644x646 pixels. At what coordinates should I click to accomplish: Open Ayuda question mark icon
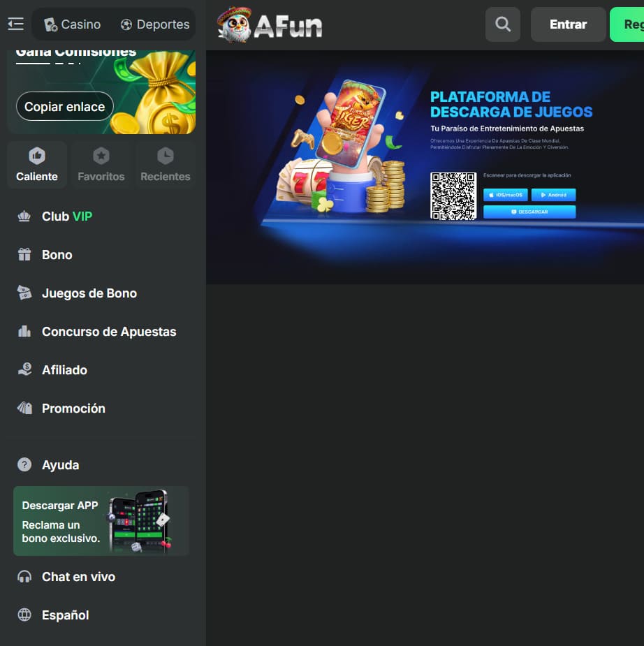[x=24, y=465]
